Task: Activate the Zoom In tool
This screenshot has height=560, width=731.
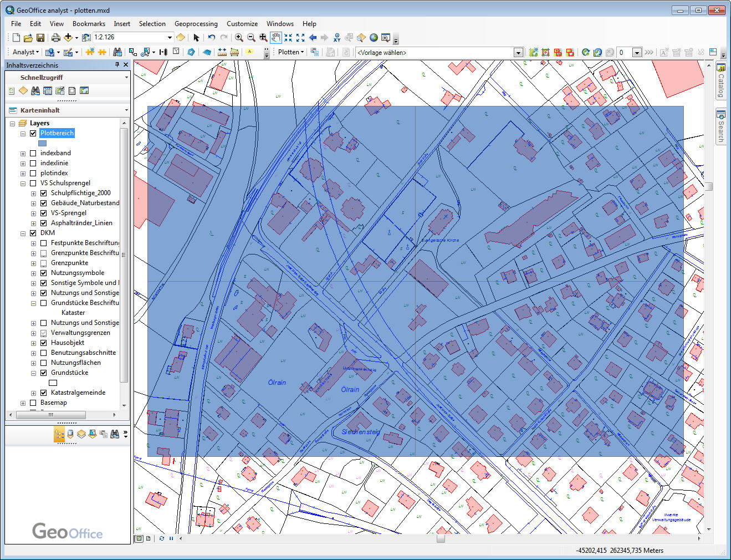Action: tap(238, 38)
